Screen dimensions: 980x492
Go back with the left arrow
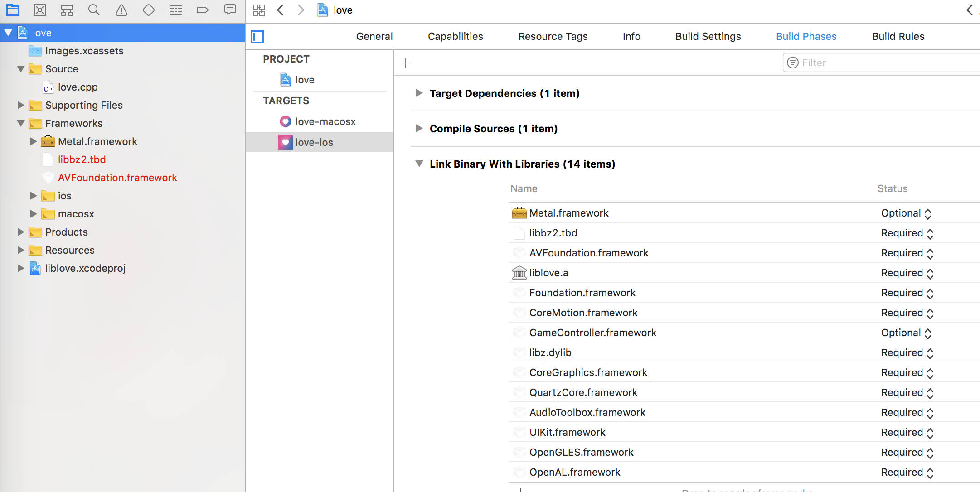coord(281,10)
